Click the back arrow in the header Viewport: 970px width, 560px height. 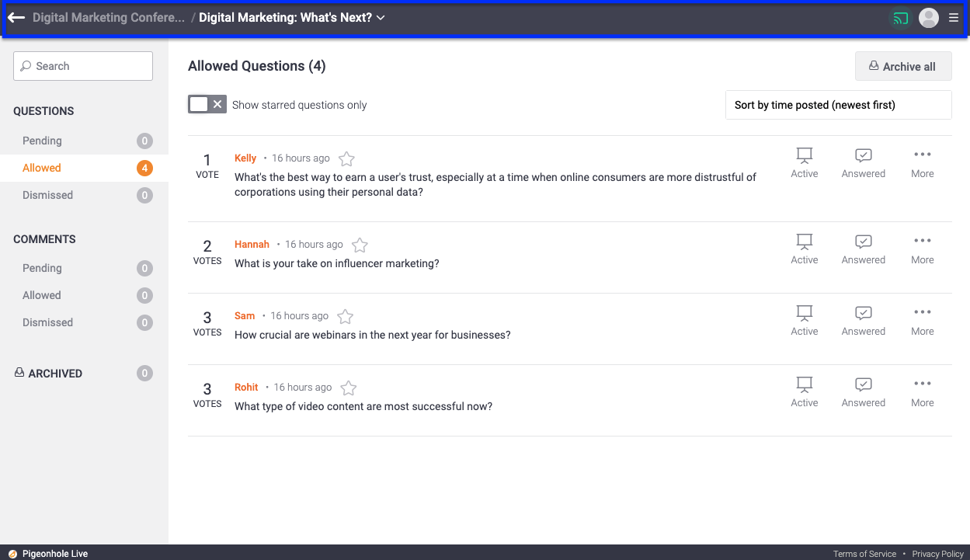(16, 18)
